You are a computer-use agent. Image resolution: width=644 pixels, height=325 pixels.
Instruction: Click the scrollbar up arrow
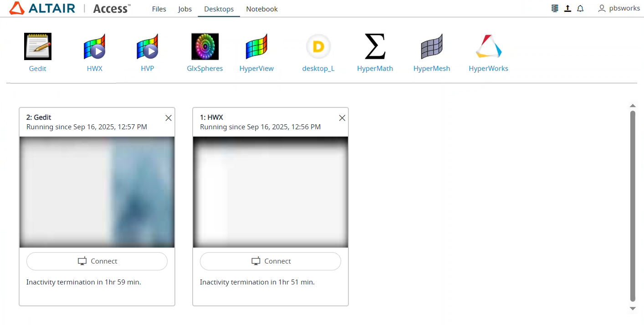633,106
